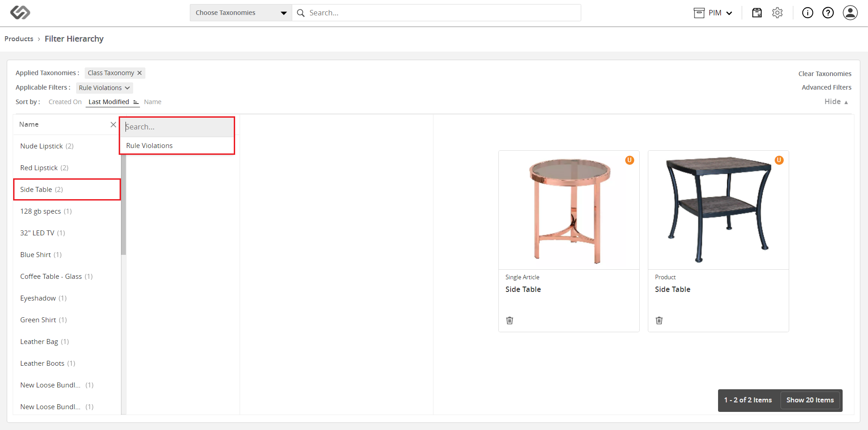Viewport: 868px width, 430px height.
Task: Close the Name column with X
Action: point(113,124)
